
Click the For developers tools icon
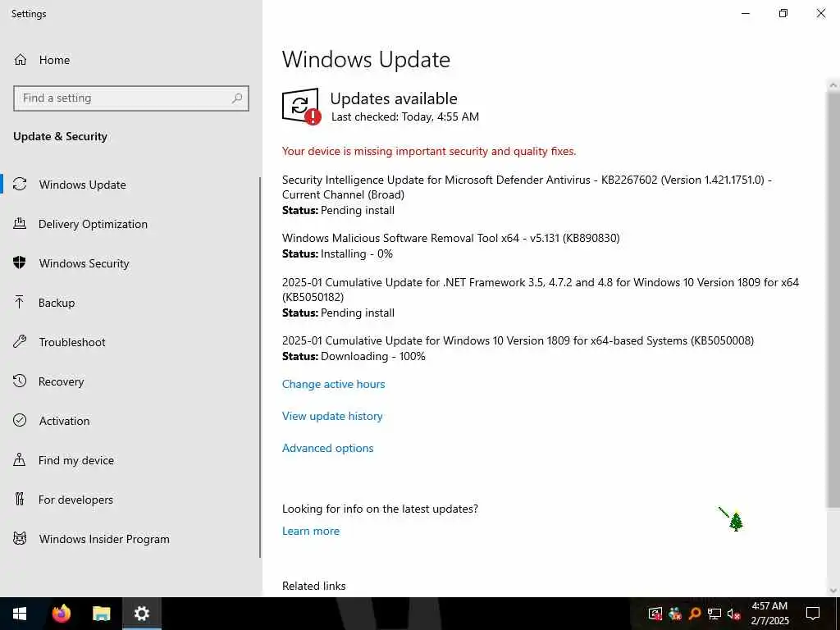20,500
